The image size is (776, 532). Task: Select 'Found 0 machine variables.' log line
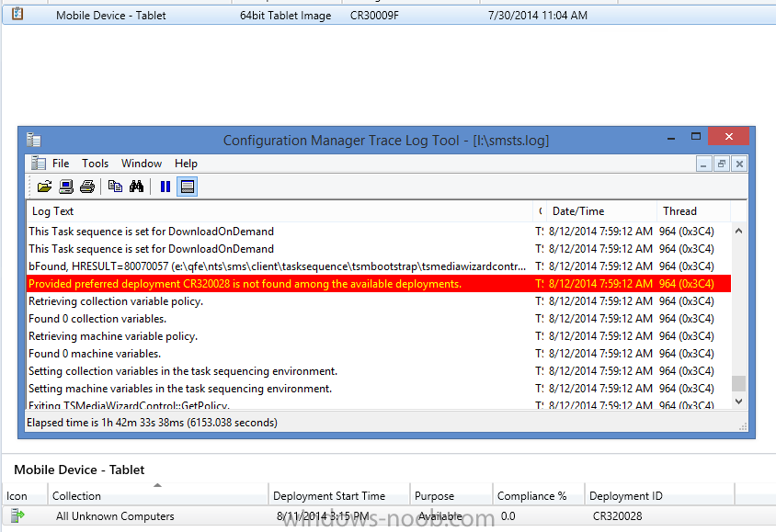(x=379, y=354)
